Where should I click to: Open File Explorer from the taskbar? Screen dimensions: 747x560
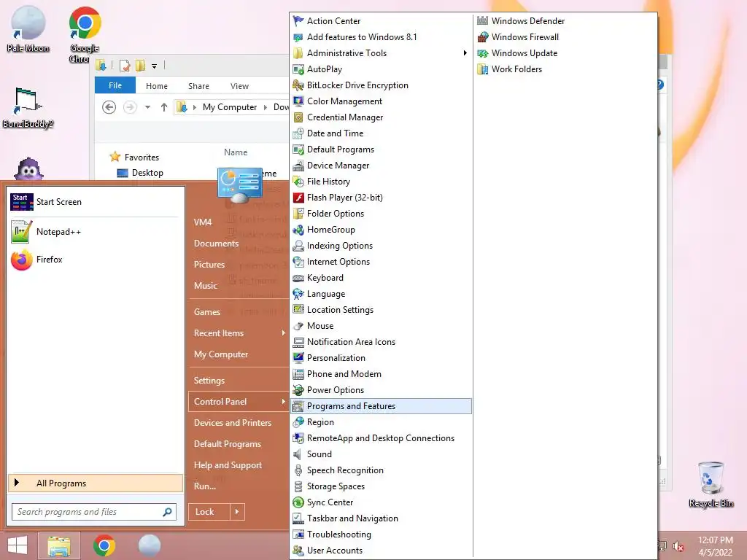point(58,545)
